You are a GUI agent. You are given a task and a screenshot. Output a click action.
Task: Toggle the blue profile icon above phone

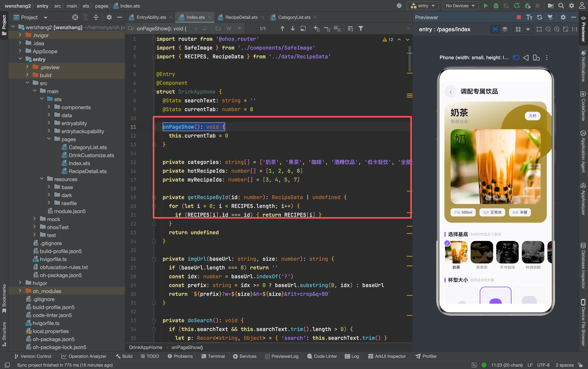click(516, 58)
